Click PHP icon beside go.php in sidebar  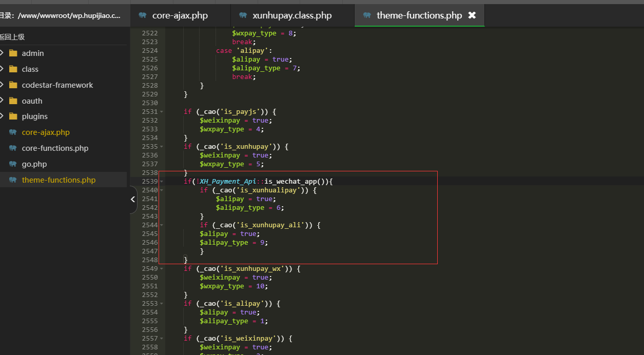click(13, 164)
